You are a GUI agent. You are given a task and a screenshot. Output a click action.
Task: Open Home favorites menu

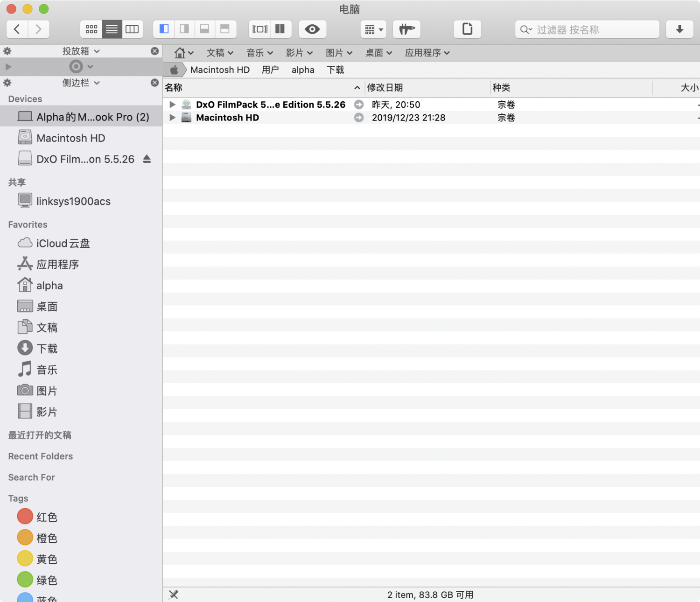pos(184,53)
